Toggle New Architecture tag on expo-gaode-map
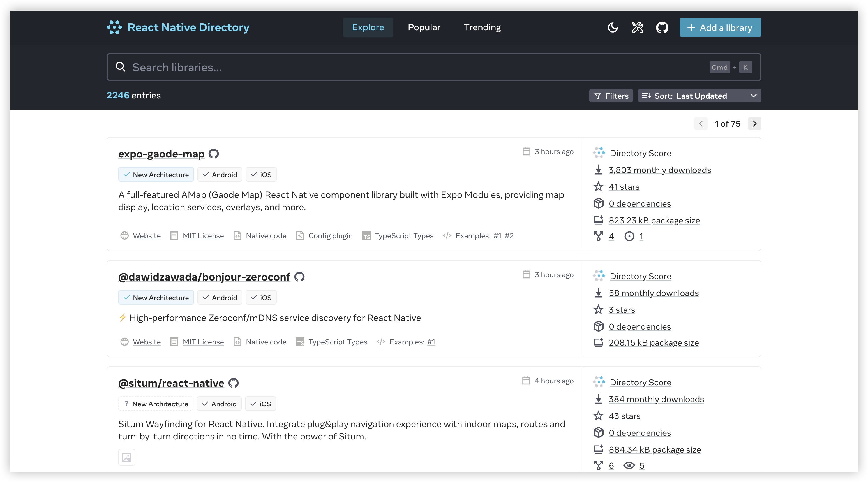This screenshot has width=868, height=482. (x=156, y=175)
